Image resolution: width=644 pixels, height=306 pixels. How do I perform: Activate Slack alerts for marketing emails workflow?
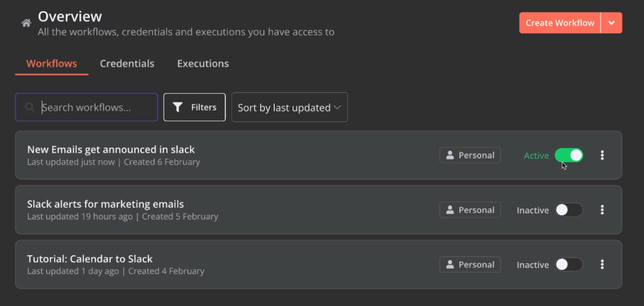click(x=569, y=210)
